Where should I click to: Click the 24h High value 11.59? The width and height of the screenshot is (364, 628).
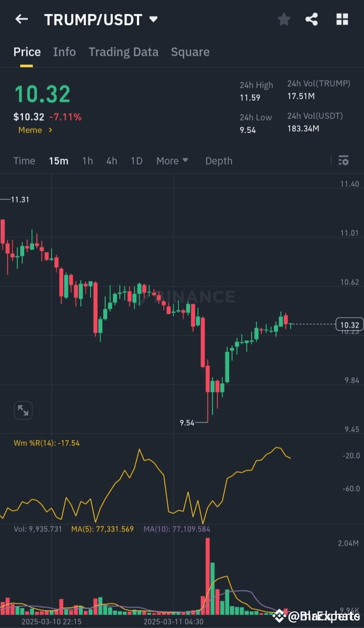click(x=250, y=97)
